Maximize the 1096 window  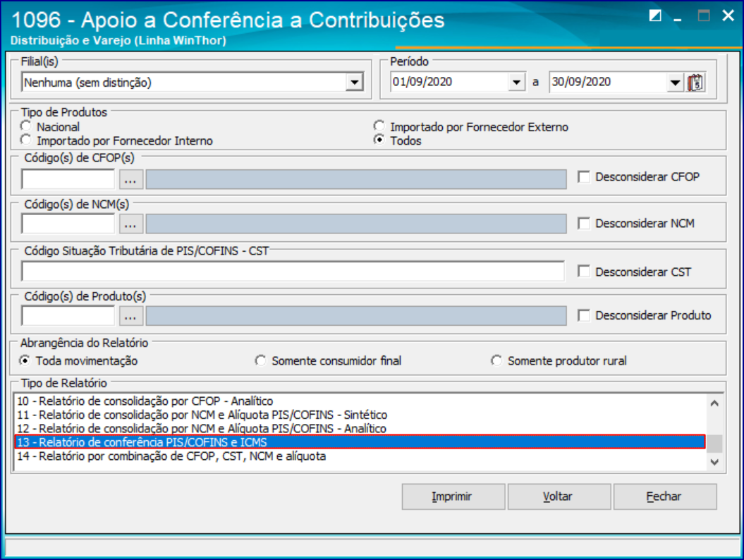pos(703,16)
